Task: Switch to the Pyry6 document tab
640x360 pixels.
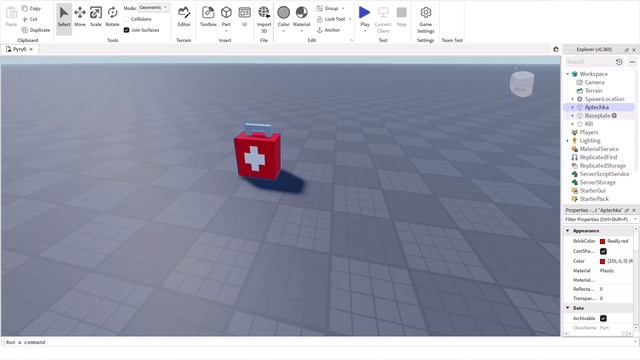Action: click(x=20, y=49)
